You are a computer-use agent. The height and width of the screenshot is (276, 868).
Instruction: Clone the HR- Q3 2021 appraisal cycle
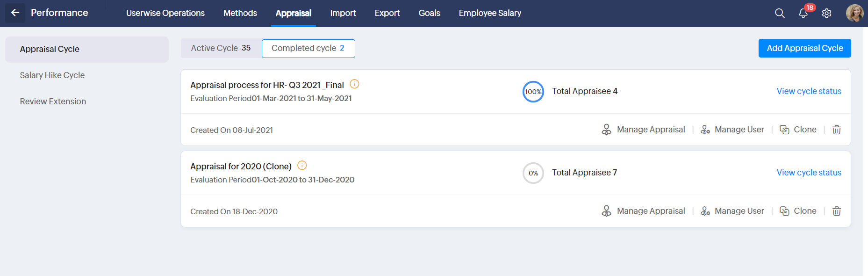[x=798, y=130]
